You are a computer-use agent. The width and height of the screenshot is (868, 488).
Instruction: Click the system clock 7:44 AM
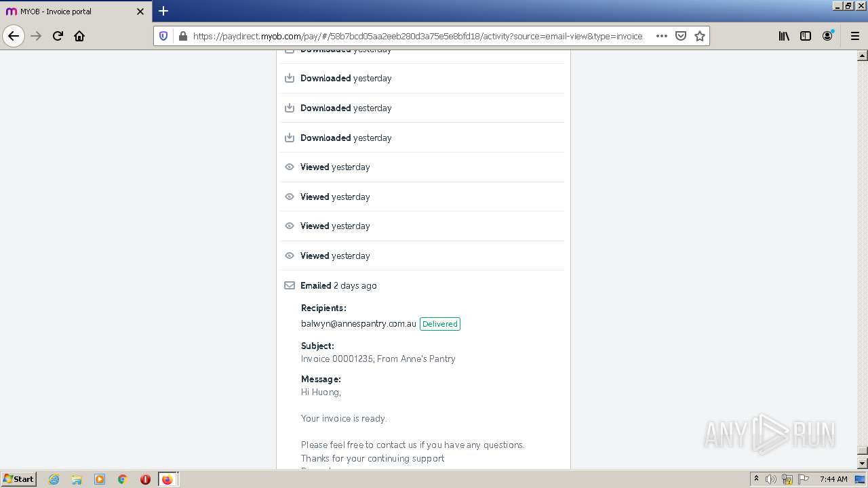833,479
